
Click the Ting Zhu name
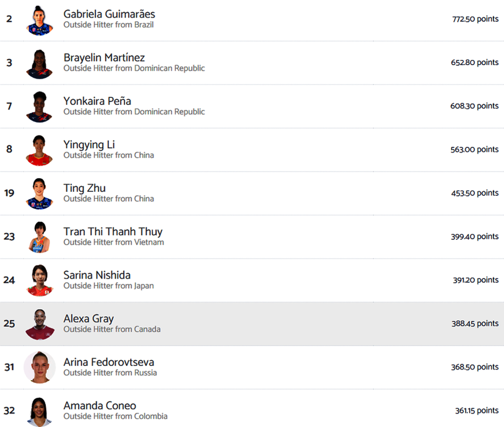click(x=84, y=188)
